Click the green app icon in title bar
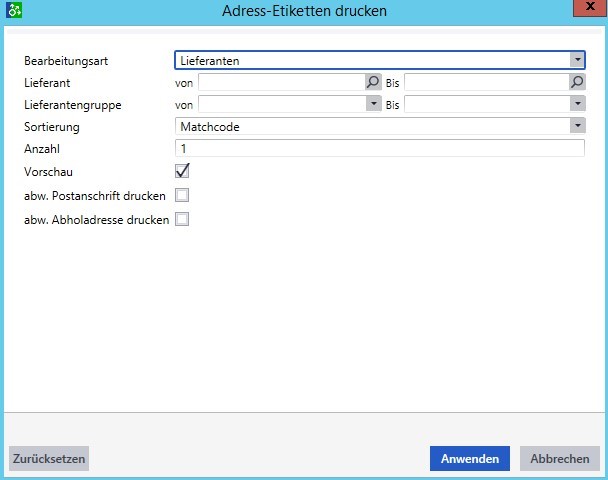 (13, 11)
